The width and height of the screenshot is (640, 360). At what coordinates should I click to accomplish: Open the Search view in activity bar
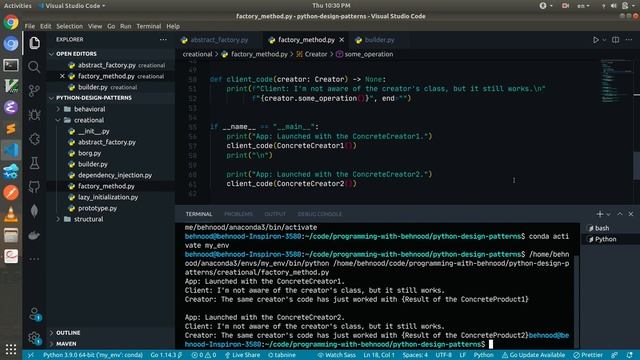coord(34,67)
